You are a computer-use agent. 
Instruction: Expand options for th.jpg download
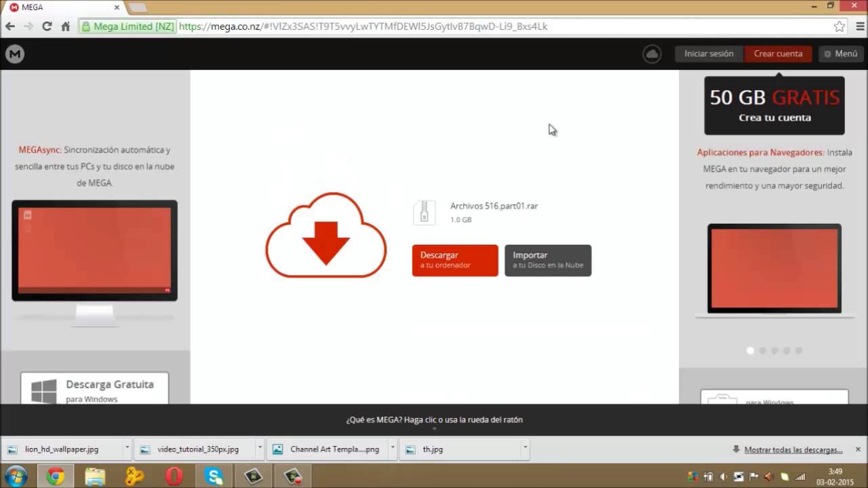525,449
